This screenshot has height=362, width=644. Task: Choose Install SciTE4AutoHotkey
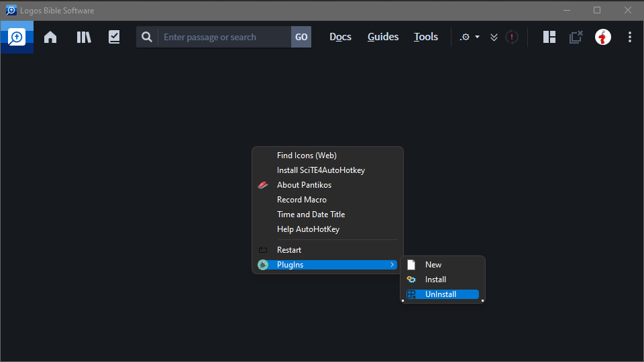[x=327, y=170]
